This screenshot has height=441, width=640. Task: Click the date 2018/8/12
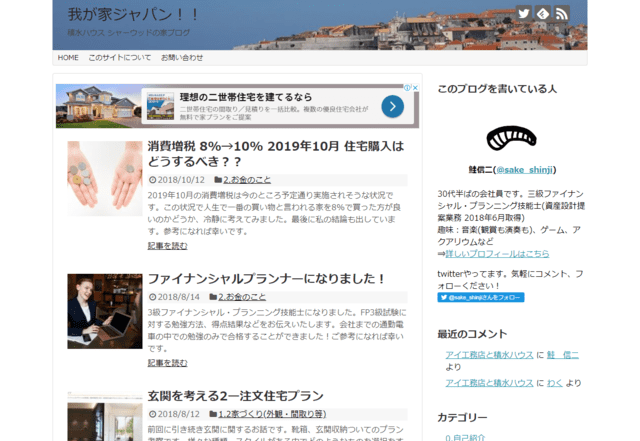point(178,414)
